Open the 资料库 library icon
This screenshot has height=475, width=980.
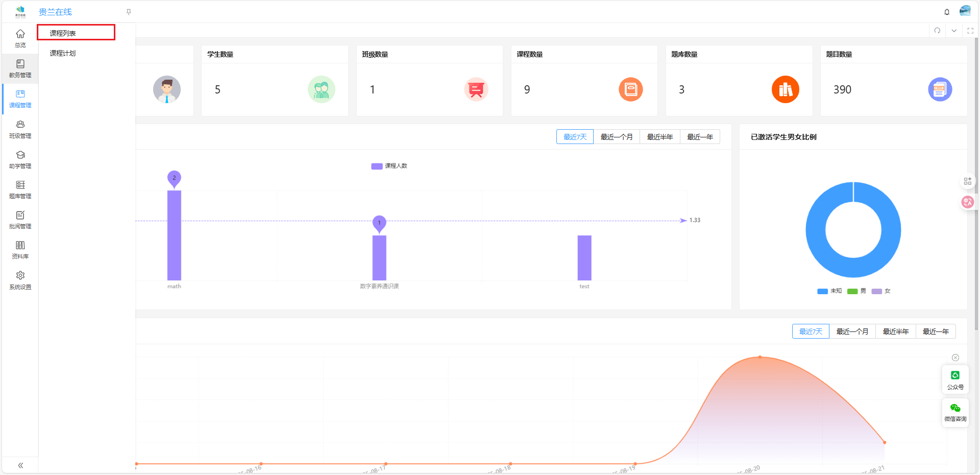pos(20,250)
